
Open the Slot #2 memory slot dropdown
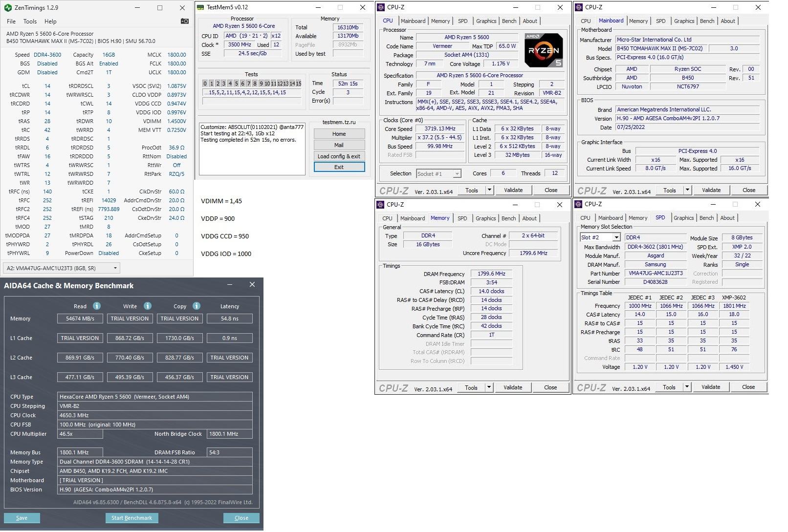point(600,237)
